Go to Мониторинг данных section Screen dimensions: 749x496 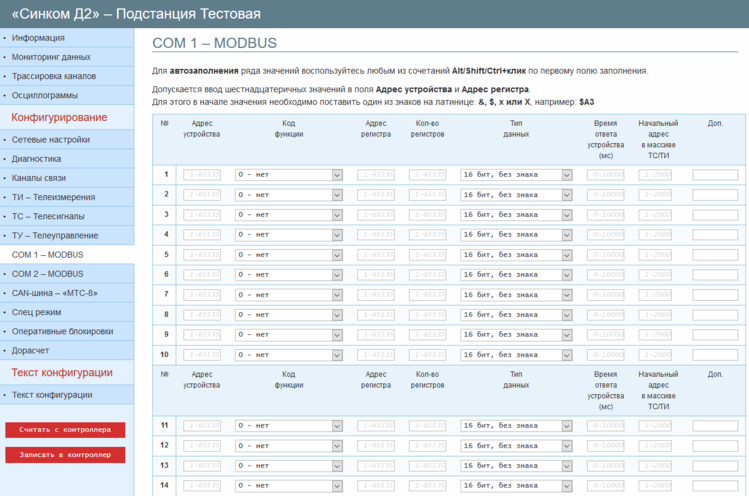point(51,57)
